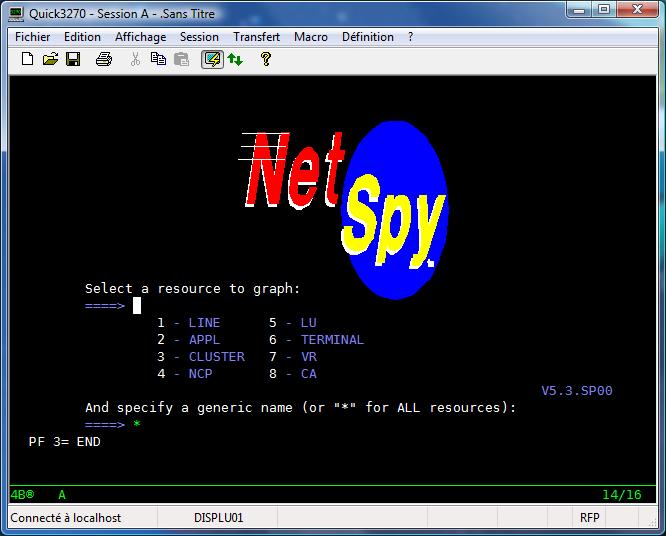Click the New session document icon
The height and width of the screenshot is (536, 666).
coord(27,59)
